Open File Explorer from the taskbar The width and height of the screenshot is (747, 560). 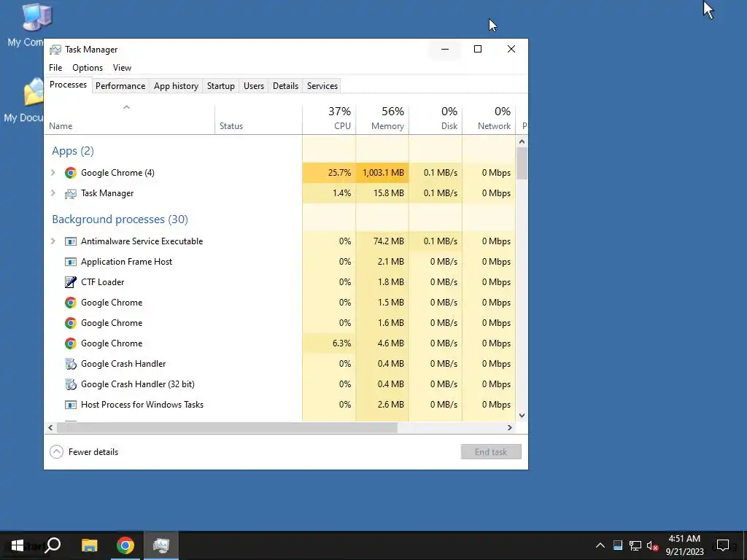tap(89, 545)
